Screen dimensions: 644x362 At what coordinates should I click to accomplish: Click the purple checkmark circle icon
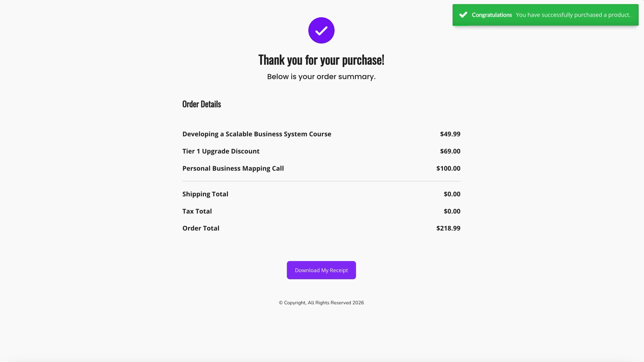321,30
